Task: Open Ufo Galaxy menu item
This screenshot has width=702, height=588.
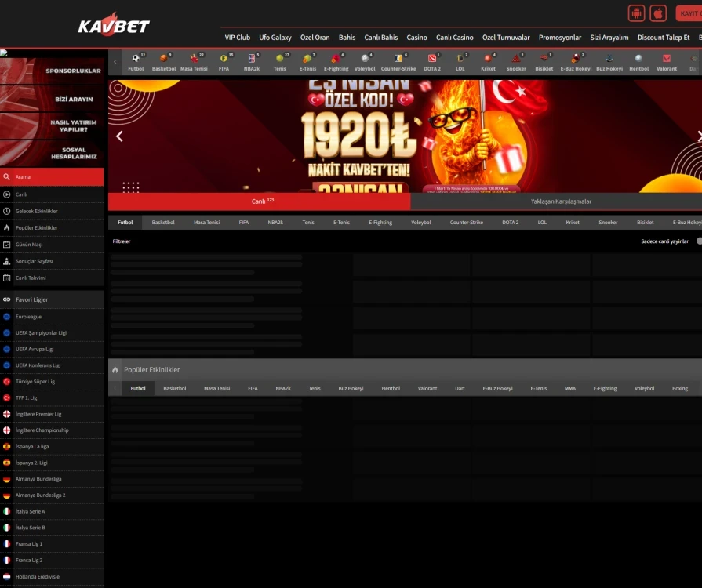Action: tap(275, 38)
